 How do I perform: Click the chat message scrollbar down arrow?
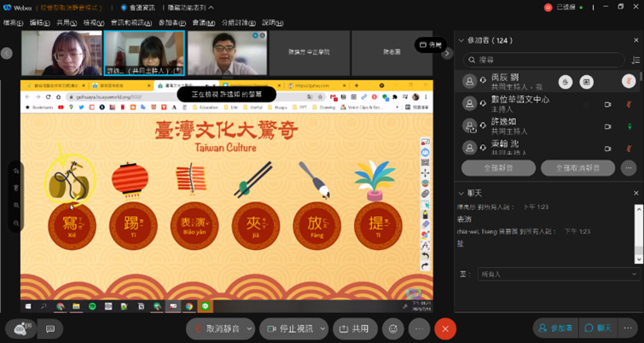pyautogui.click(x=638, y=259)
